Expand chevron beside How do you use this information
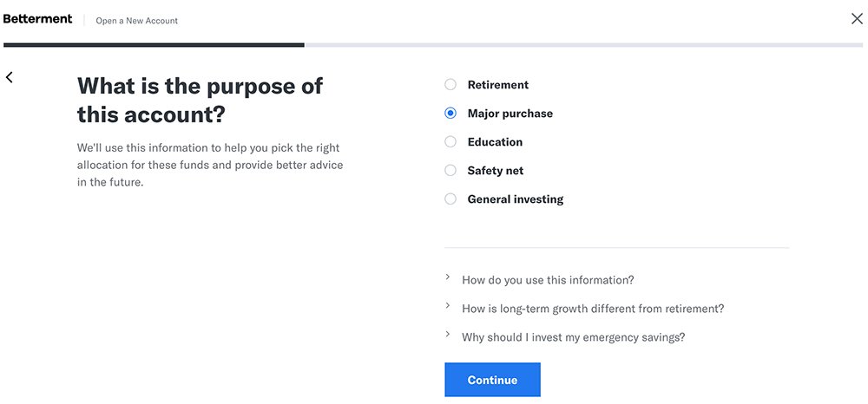Screen dimensions: 868x404 point(448,277)
